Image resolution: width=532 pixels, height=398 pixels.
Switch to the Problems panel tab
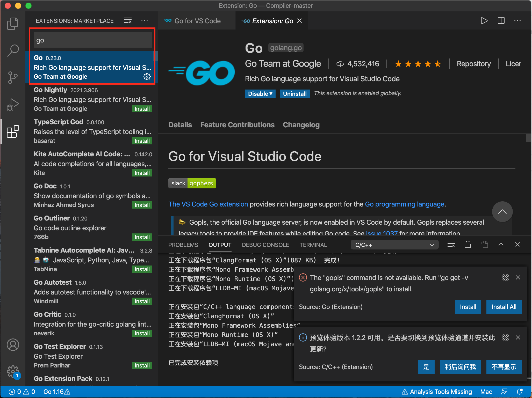[x=183, y=245]
